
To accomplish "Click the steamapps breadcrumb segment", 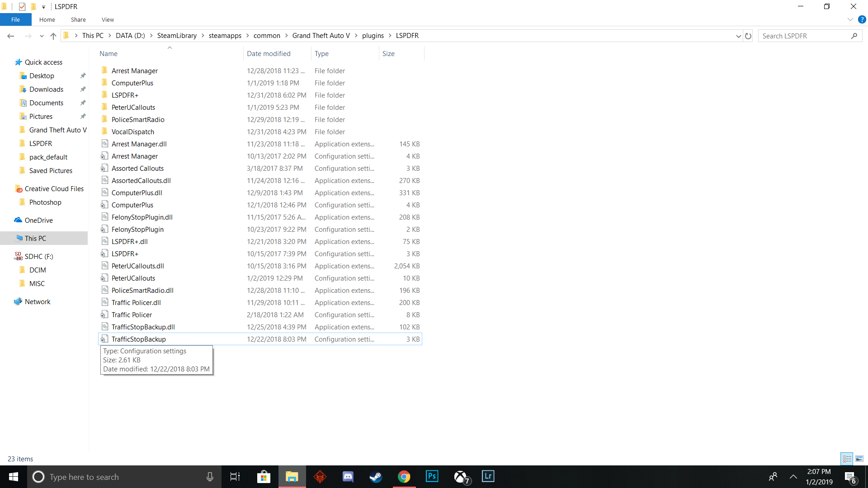I will 225,36.
